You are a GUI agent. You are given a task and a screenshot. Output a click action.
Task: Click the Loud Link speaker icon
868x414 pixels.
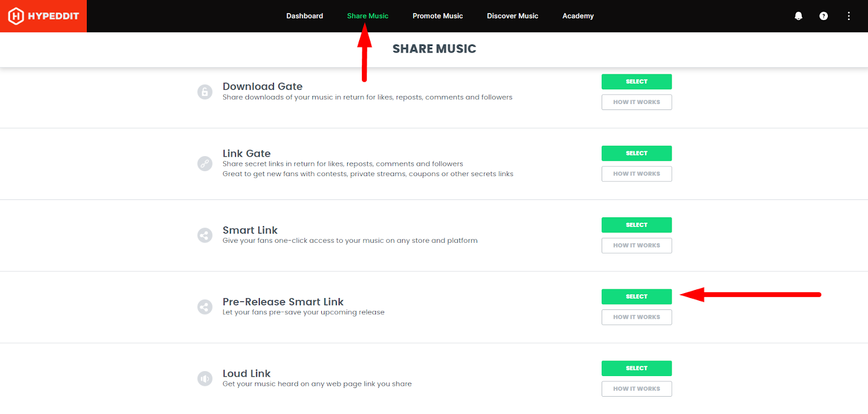point(205,378)
